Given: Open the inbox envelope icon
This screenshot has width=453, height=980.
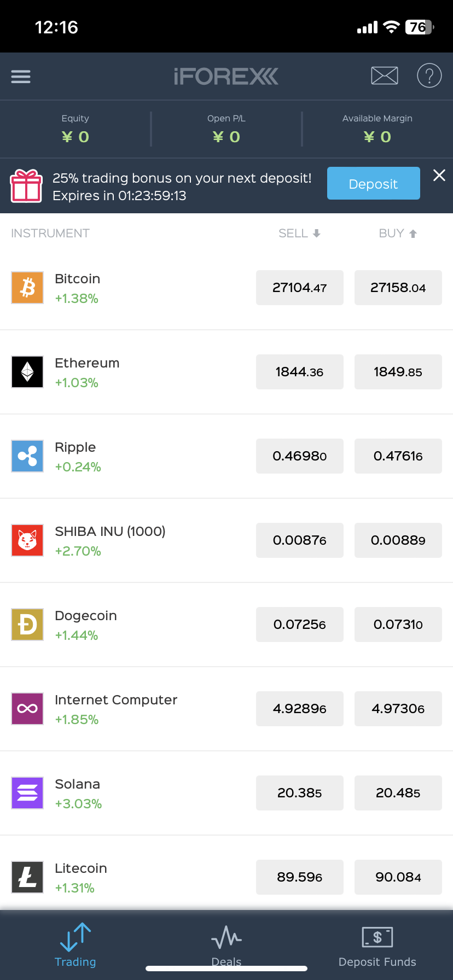Looking at the screenshot, I should (384, 75).
